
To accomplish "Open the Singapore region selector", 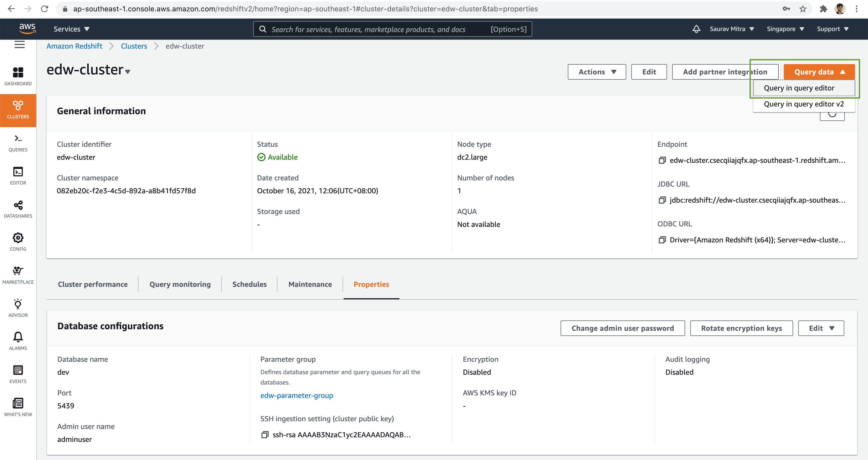I will pos(785,29).
